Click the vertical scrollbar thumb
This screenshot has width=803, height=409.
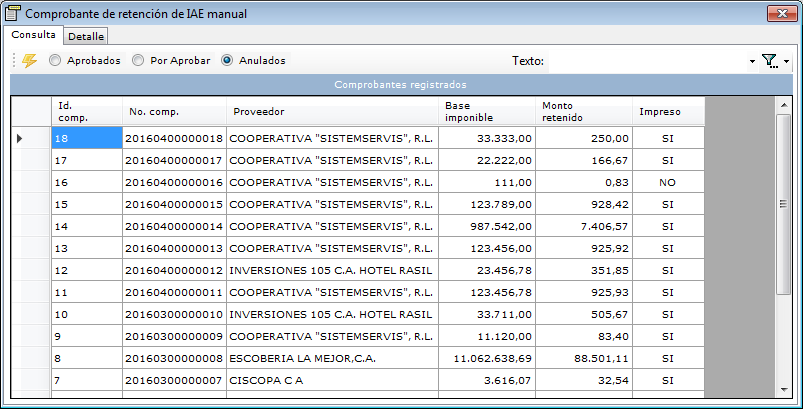click(784, 204)
